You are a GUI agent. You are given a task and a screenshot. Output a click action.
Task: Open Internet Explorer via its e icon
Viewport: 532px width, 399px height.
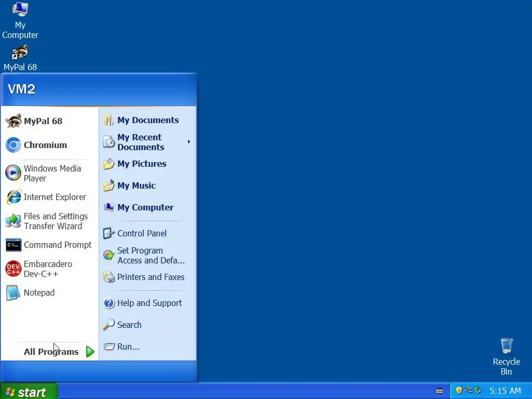click(x=14, y=197)
